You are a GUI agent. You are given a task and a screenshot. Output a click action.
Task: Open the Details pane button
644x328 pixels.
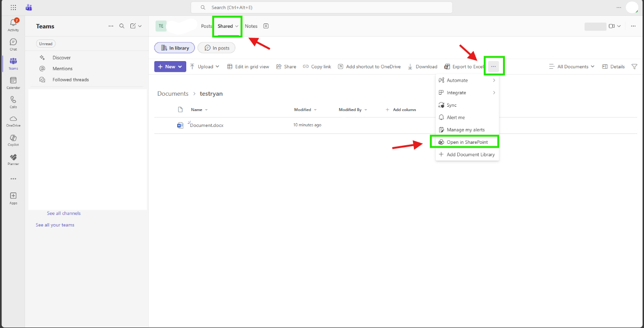[x=613, y=66]
